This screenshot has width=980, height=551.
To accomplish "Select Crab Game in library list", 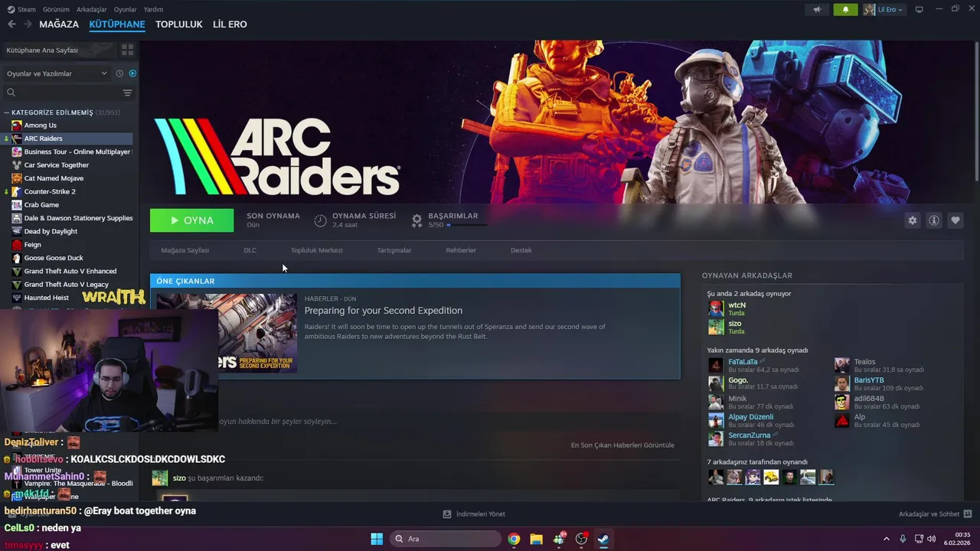I will 41,205.
